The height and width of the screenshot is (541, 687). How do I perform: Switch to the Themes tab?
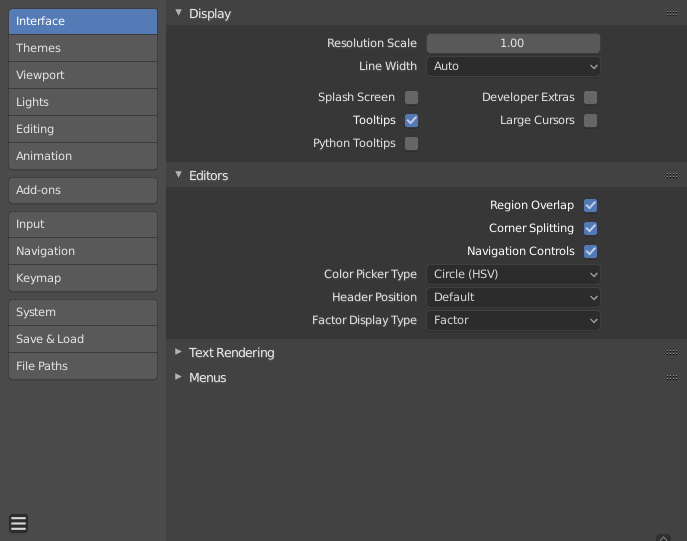pyautogui.click(x=83, y=48)
